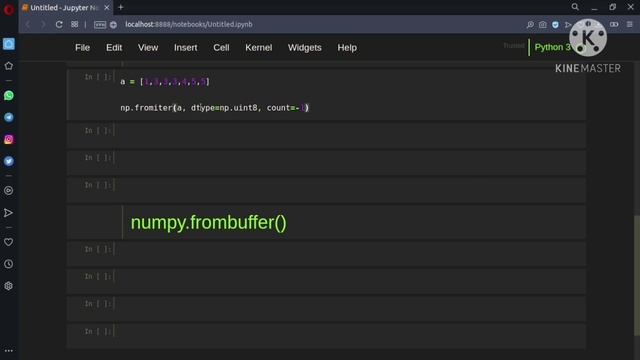Open the Player icon in the sidebar
Screen dimensions: 640x360
[9, 191]
